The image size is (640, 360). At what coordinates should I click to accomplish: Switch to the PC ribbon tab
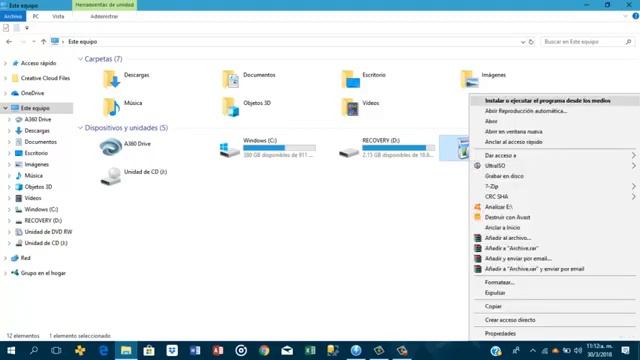click(x=36, y=16)
